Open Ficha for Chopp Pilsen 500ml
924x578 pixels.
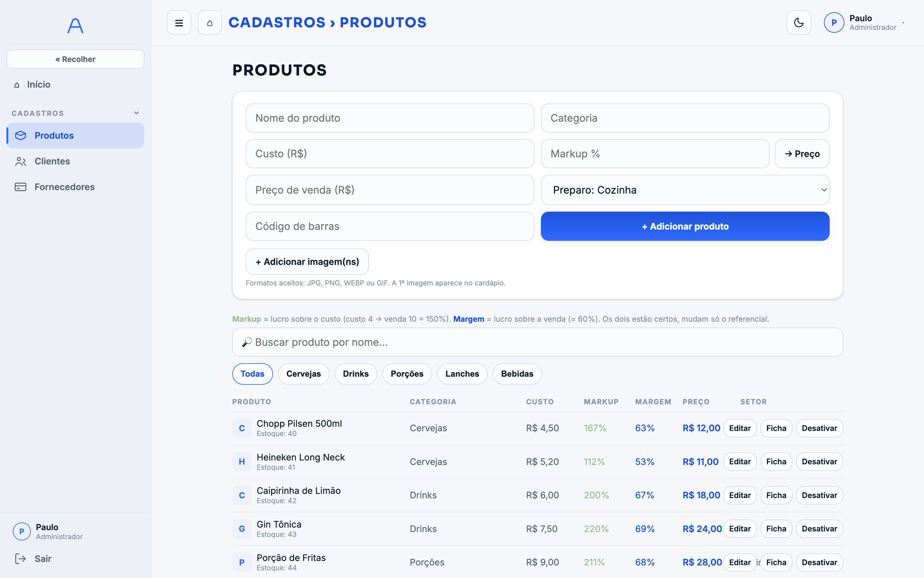tap(776, 428)
